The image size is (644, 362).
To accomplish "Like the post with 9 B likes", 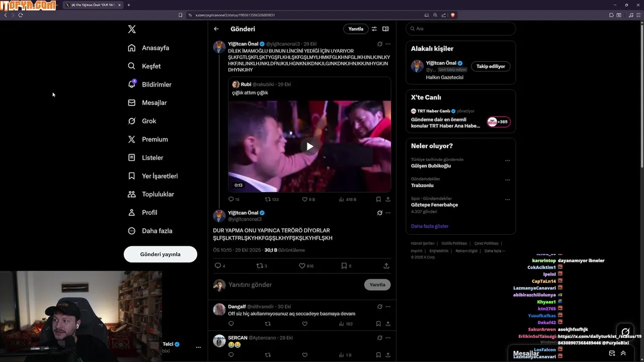I will [308, 199].
